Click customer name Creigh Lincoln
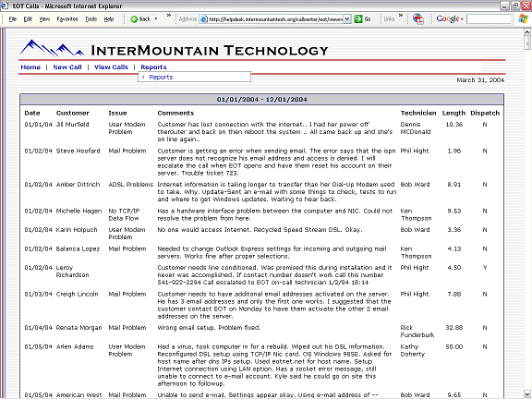The image size is (532, 399). (x=77, y=294)
